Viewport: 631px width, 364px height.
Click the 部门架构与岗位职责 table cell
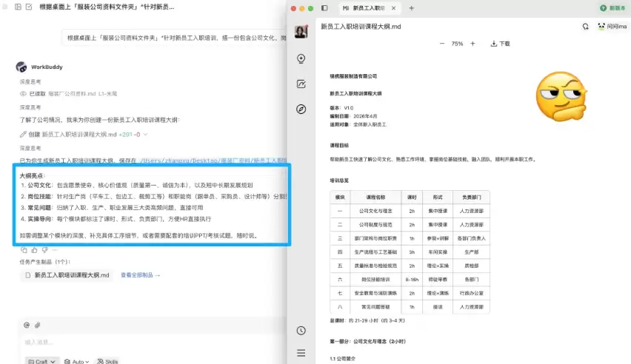[x=375, y=238]
